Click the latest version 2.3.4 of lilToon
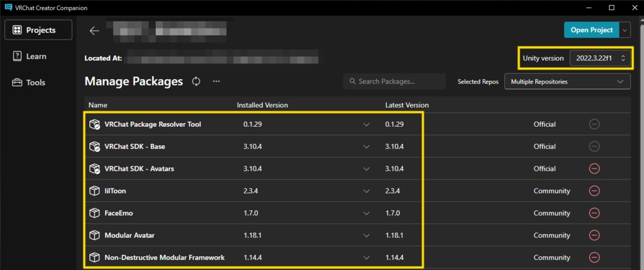The height and width of the screenshot is (270, 644). point(392,191)
